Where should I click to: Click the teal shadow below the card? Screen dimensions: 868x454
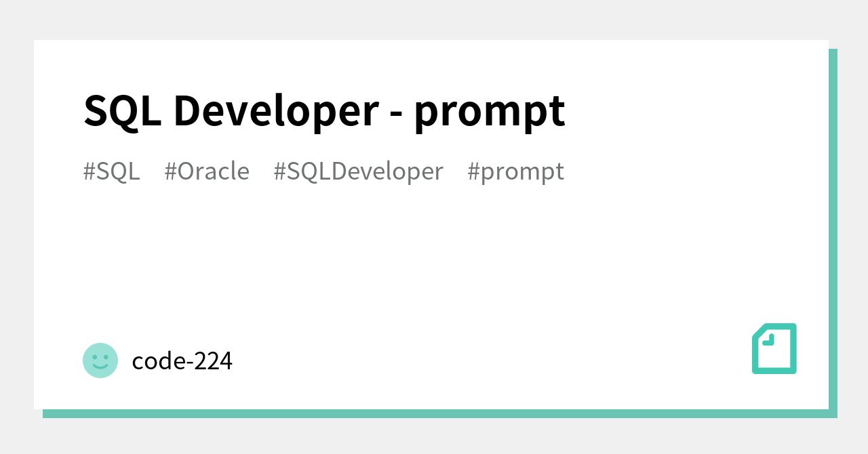434,413
